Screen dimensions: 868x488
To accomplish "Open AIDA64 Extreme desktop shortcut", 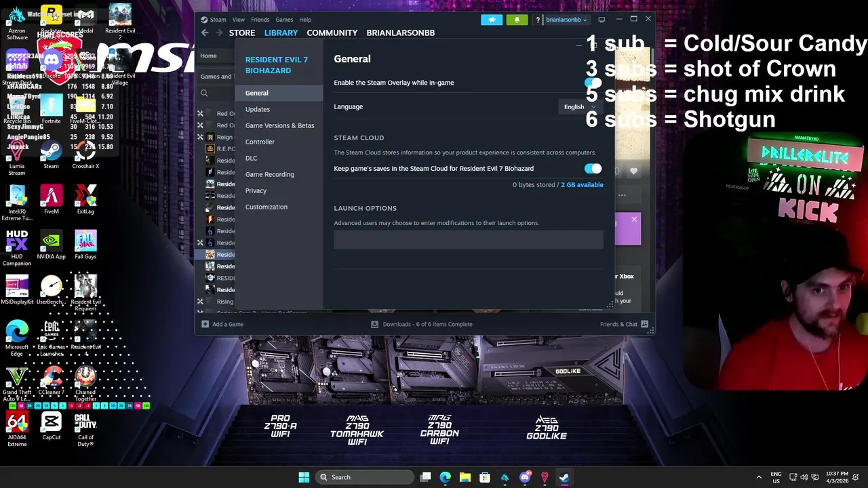I will coord(16,429).
